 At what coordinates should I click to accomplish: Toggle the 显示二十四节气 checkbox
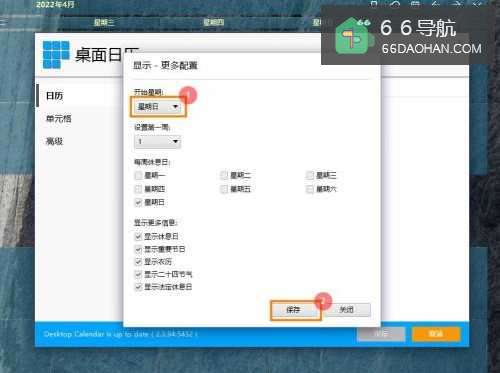pos(138,274)
